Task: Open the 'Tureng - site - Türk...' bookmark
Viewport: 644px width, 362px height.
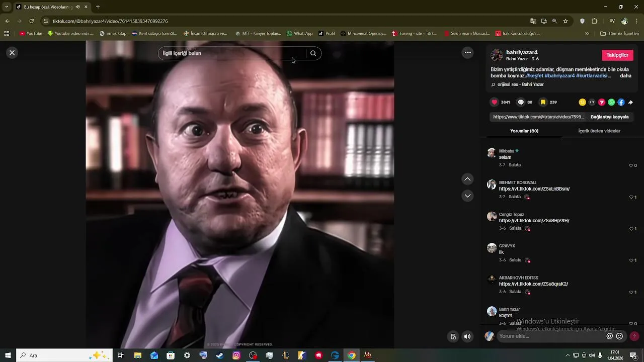Action: [x=414, y=34]
